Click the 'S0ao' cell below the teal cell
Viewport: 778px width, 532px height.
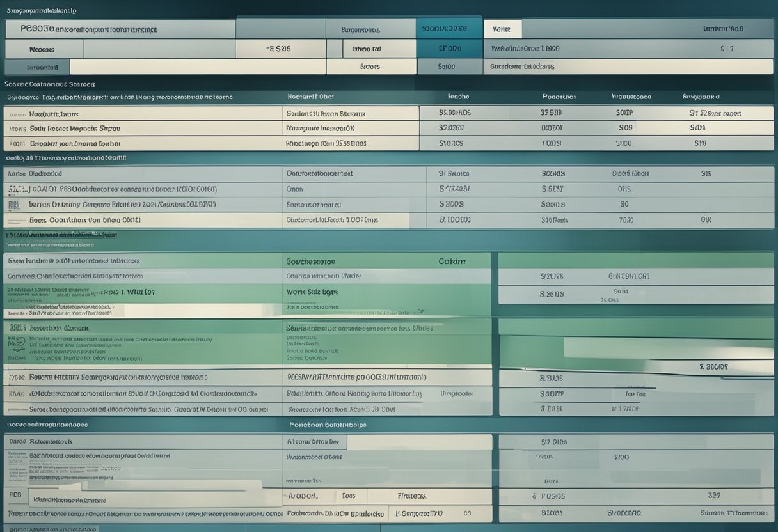click(x=447, y=66)
